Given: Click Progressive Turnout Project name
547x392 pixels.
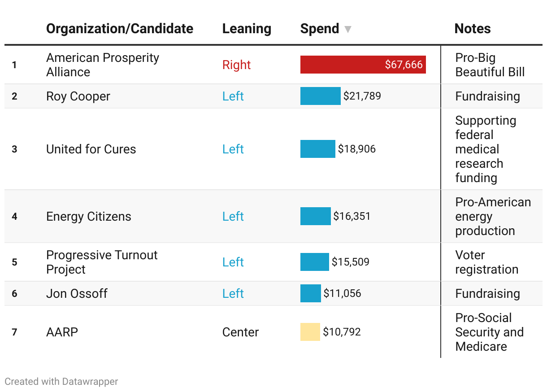Looking at the screenshot, I should [x=102, y=262].
